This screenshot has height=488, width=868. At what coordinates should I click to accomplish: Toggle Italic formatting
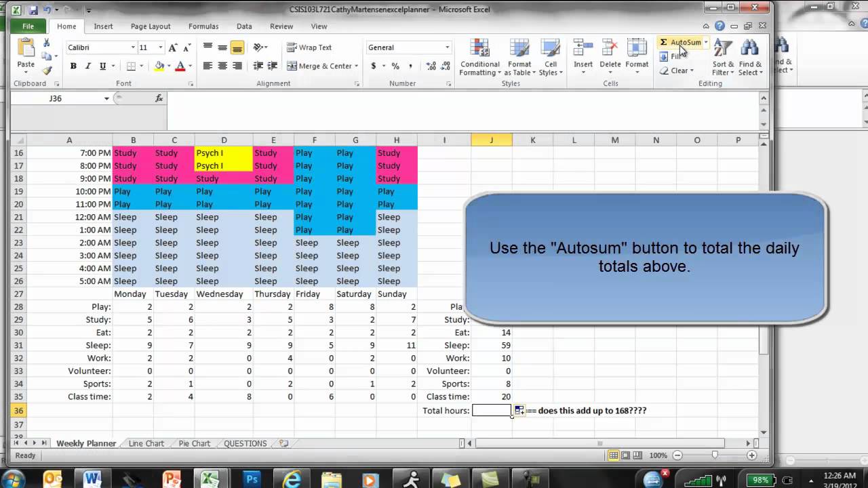(87, 66)
